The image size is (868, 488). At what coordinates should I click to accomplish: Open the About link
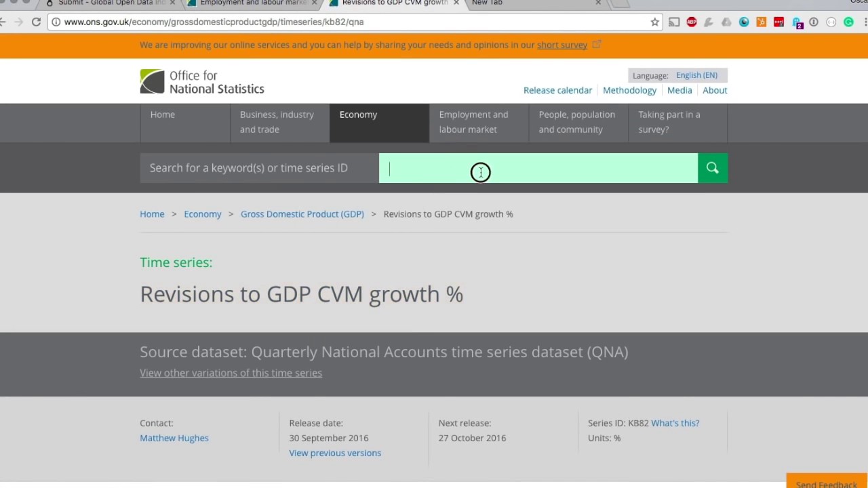pyautogui.click(x=715, y=90)
